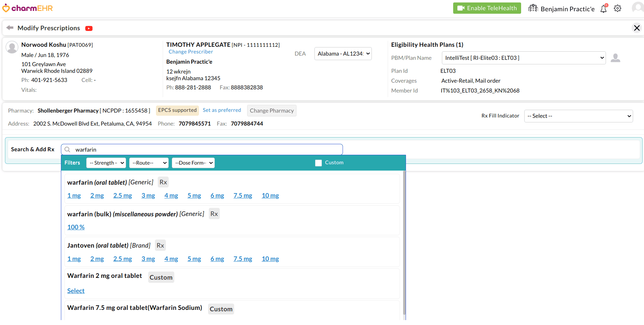Click the patient avatar for Norwood Koshu

pos(12,47)
